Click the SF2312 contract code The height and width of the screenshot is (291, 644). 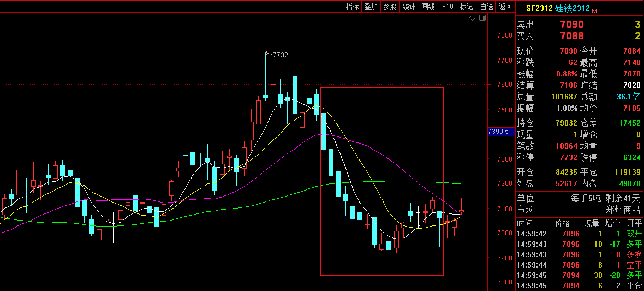point(539,8)
